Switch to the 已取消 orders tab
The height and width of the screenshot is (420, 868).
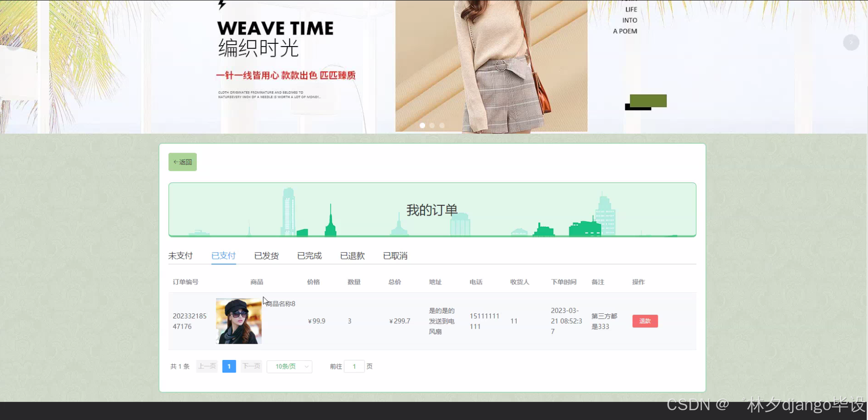(x=395, y=255)
